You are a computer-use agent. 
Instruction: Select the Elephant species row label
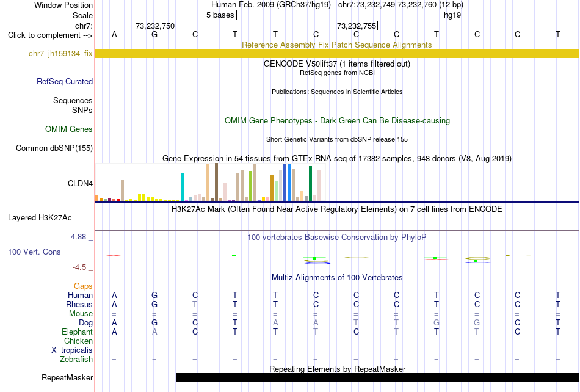coord(77,332)
